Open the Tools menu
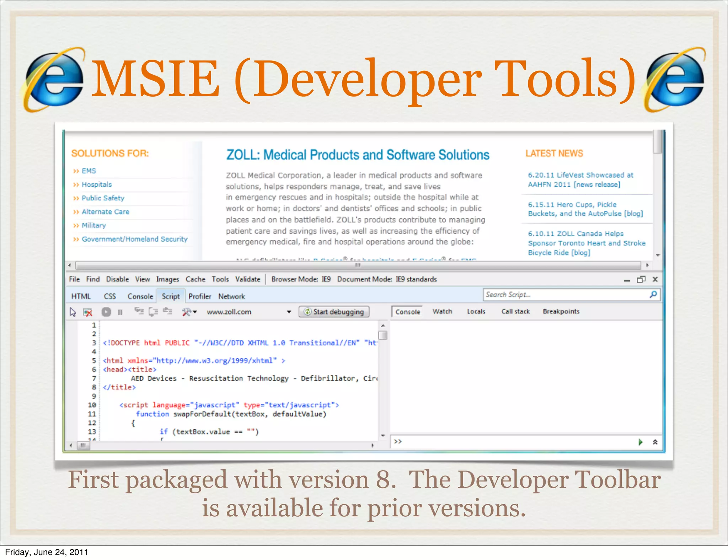The width and height of the screenshot is (728, 560). pos(220,279)
